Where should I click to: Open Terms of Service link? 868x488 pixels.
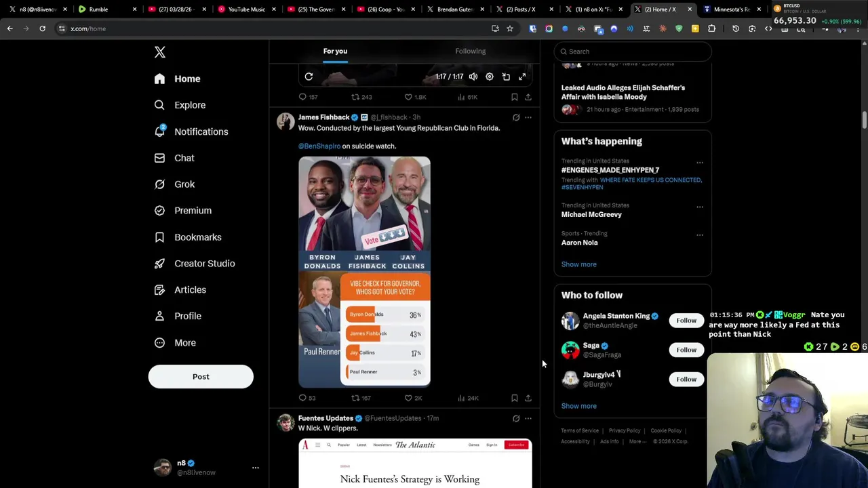pyautogui.click(x=580, y=430)
